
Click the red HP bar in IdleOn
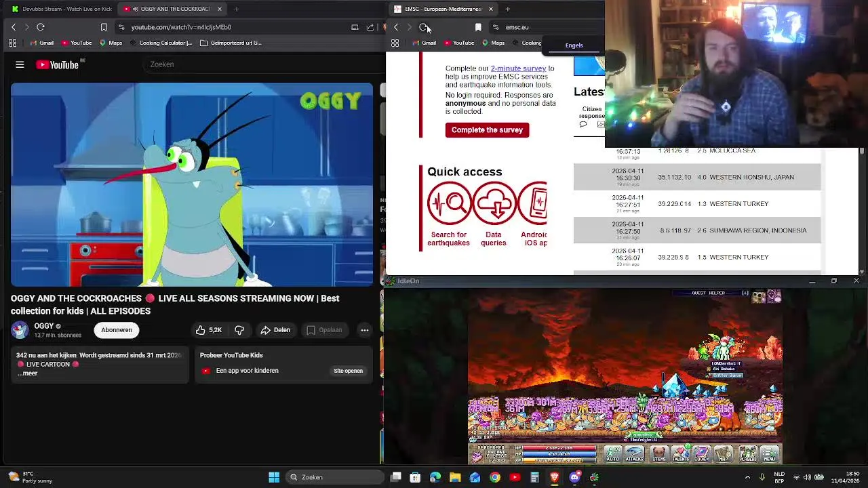tap(559, 448)
